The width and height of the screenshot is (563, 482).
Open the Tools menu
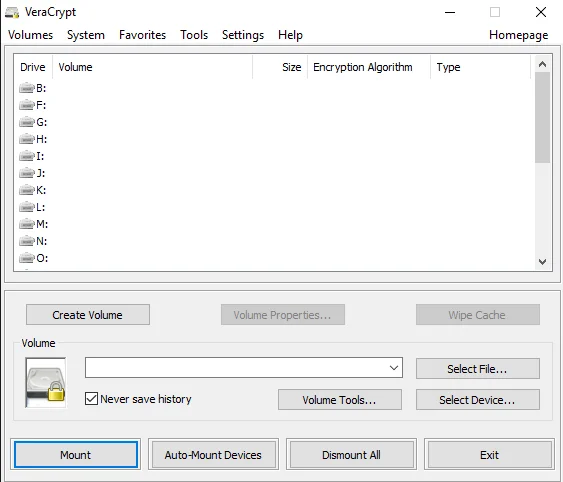point(194,35)
